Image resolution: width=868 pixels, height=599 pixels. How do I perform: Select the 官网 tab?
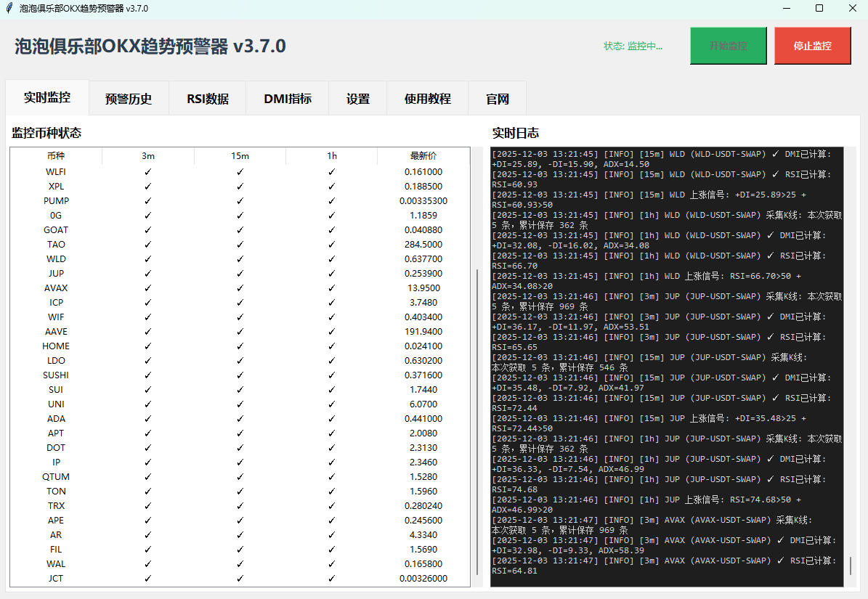[x=497, y=99]
